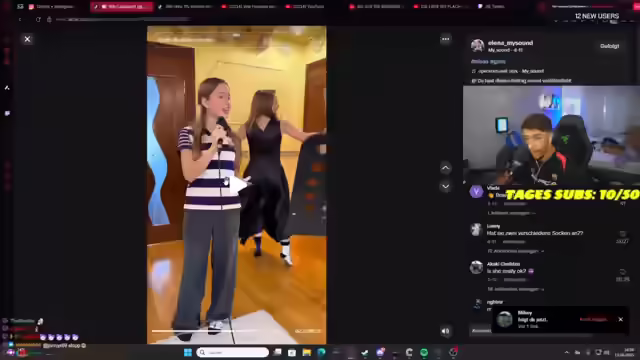The width and height of the screenshot is (640, 360).
Task: Expand replies under Vlada's comment
Action: point(511,213)
